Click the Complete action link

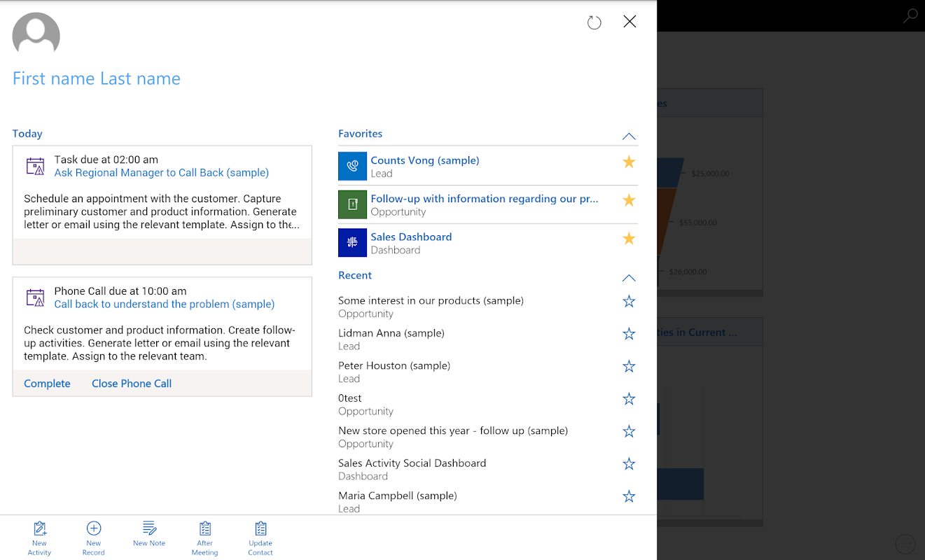pyautogui.click(x=47, y=384)
